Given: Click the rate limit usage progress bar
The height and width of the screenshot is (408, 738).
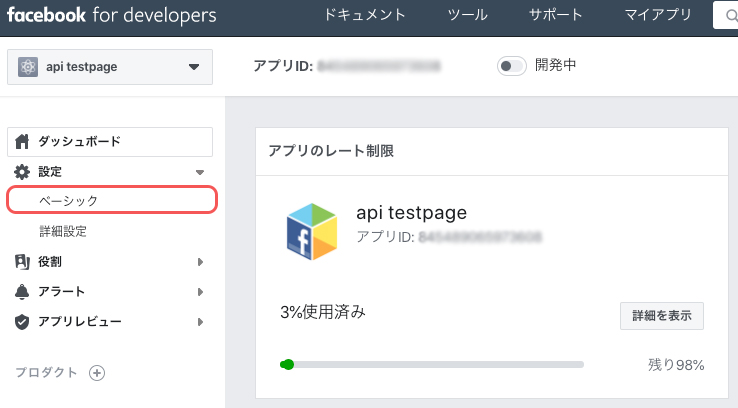Looking at the screenshot, I should (432, 364).
